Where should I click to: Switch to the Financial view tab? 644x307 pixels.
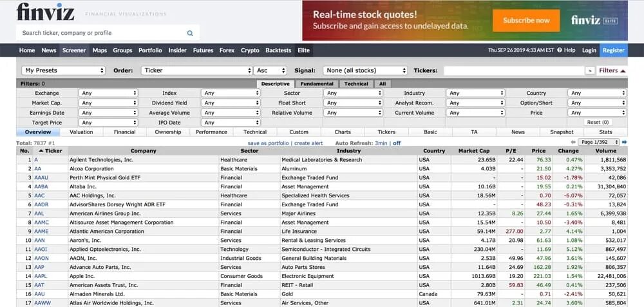[125, 132]
